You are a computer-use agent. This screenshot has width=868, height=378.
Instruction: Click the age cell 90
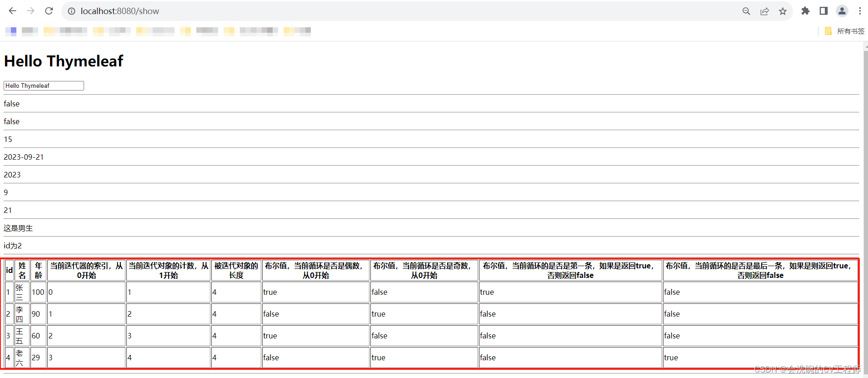pyautogui.click(x=38, y=314)
